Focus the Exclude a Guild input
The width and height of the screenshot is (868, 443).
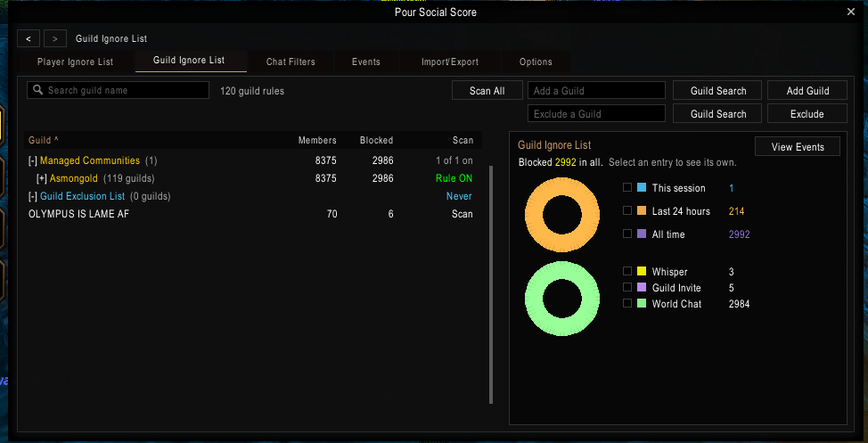tap(597, 114)
